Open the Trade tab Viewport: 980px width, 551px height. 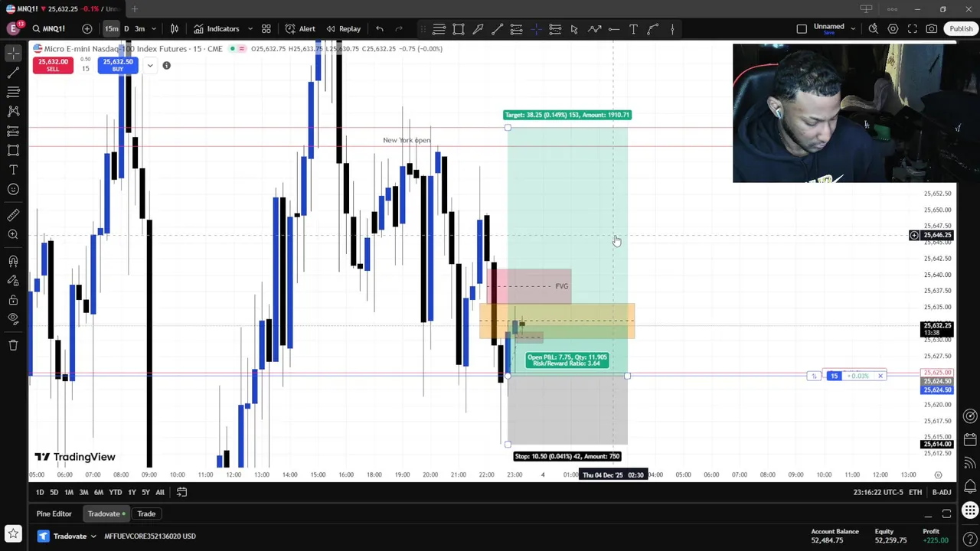[146, 514]
